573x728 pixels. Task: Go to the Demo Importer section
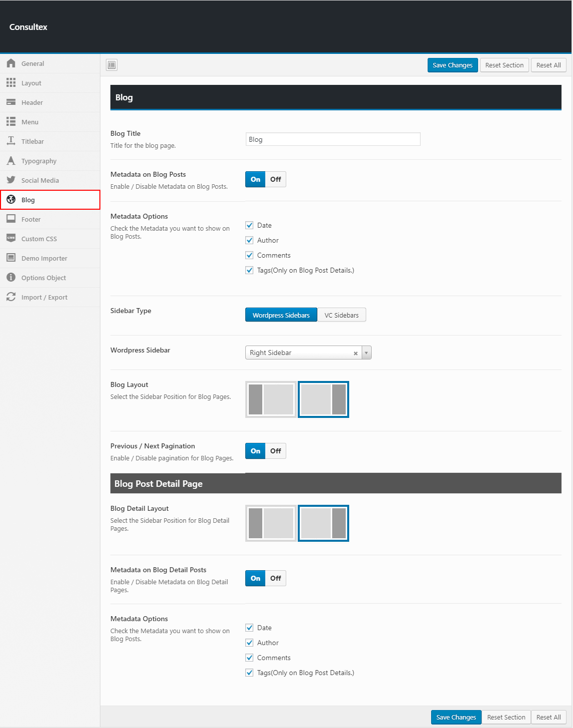point(44,258)
